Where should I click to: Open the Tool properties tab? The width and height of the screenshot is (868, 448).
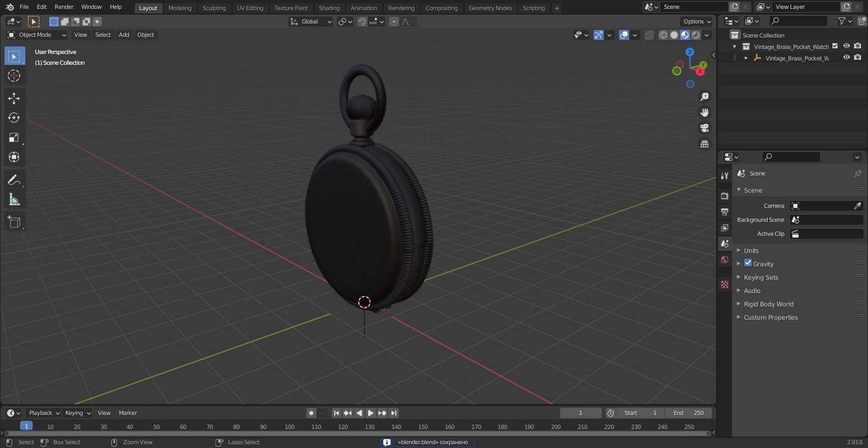(724, 176)
